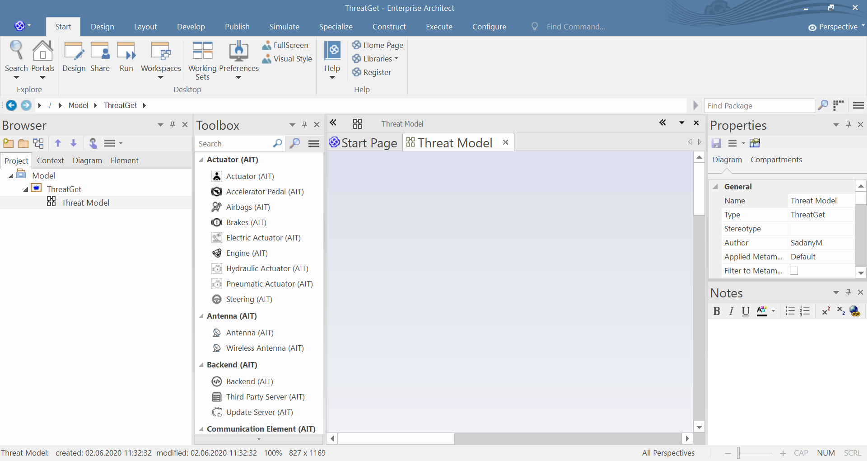The width and height of the screenshot is (868, 461).
Task: Collapse the Communication Element (AIT) group
Action: [x=201, y=429]
